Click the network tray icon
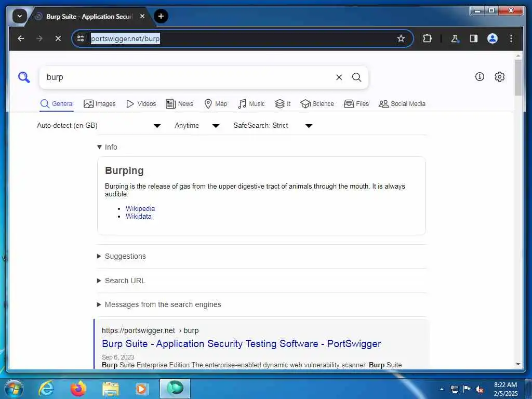 coord(454,389)
